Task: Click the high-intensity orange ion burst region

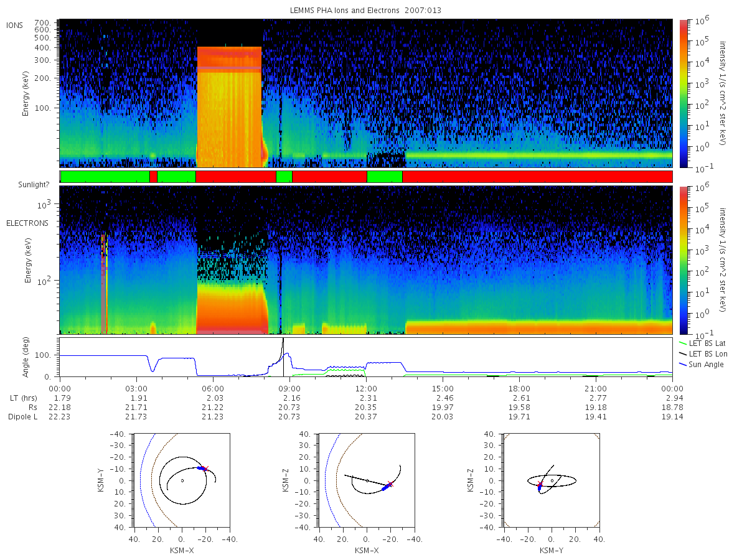Action: pos(229,106)
